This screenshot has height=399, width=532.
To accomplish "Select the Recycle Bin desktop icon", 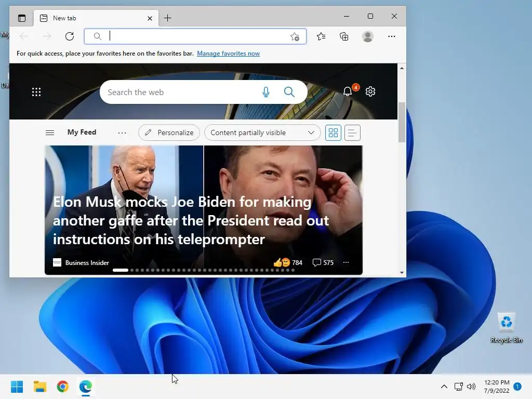I will tap(506, 328).
